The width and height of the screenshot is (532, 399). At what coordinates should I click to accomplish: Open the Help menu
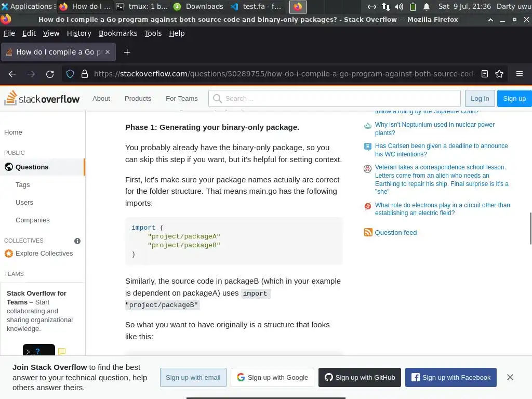(177, 33)
